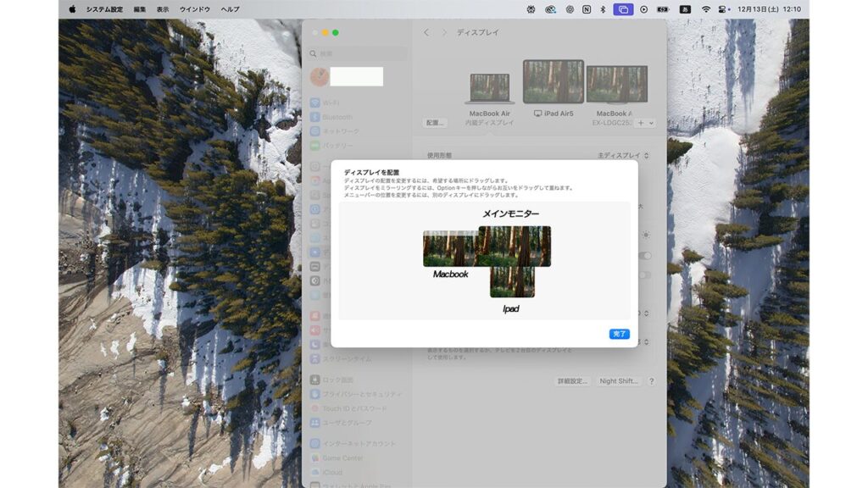Open Control Center in the menu bar

pyautogui.click(x=723, y=9)
